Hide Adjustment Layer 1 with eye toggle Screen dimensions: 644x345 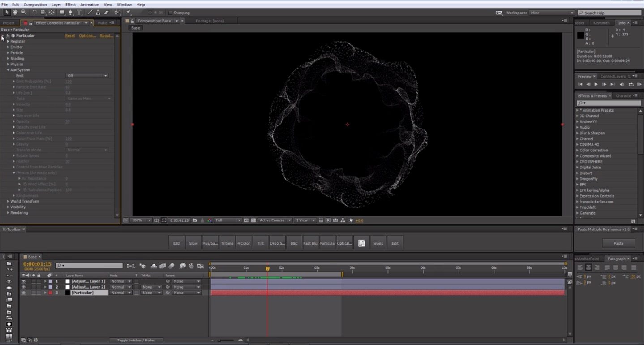coord(24,281)
